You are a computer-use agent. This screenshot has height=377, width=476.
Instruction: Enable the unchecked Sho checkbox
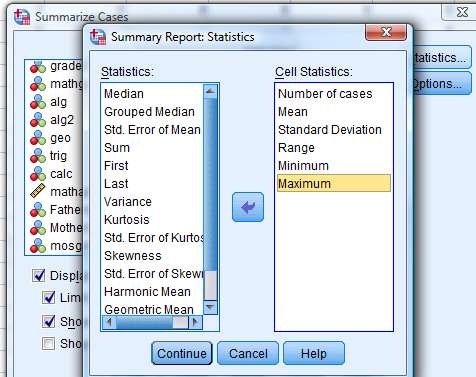[x=49, y=343]
